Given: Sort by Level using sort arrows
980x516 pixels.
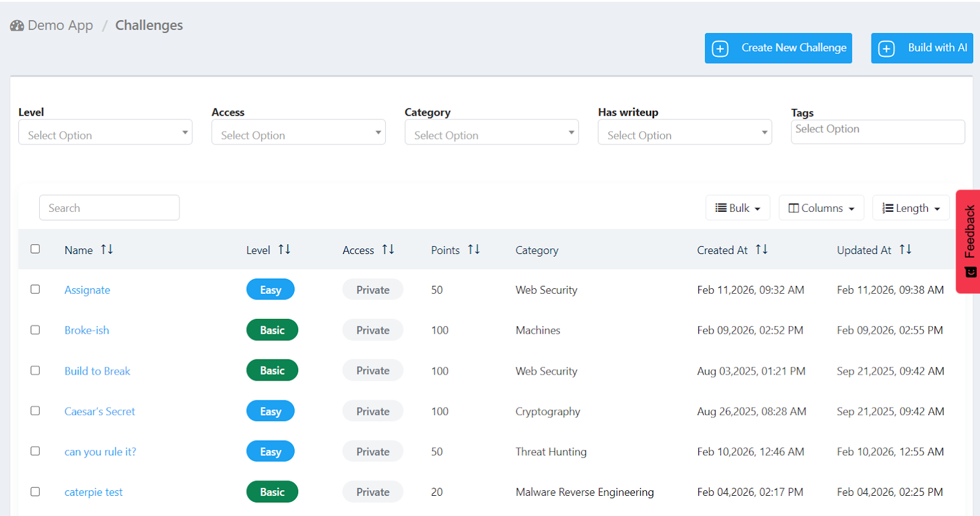Looking at the screenshot, I should pos(284,250).
